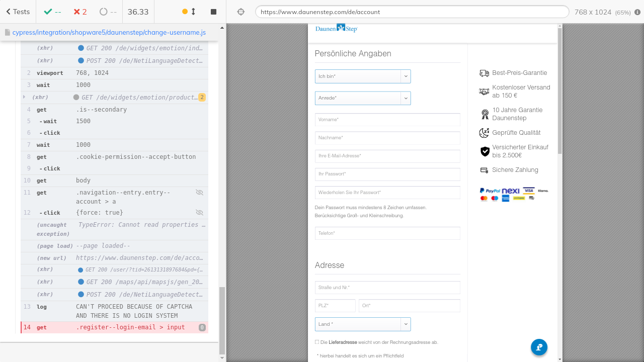Click the floating chat support icon
644x362 pixels.
tap(539, 347)
